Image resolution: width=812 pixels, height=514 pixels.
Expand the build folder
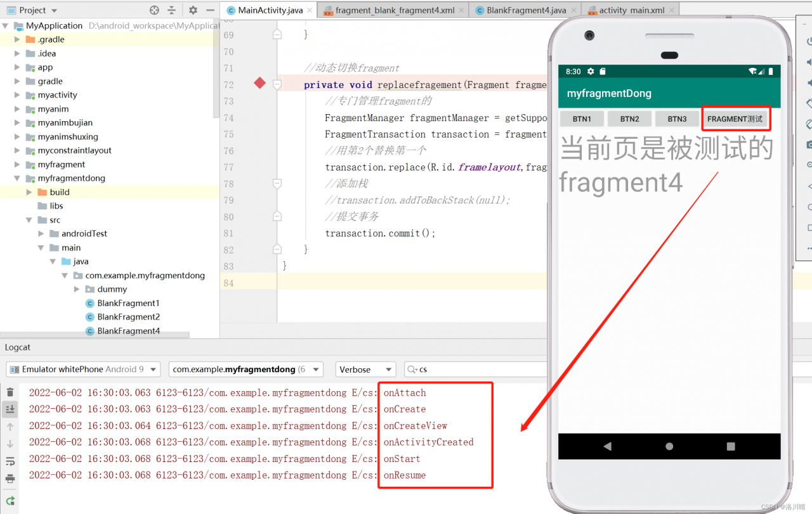tap(29, 192)
